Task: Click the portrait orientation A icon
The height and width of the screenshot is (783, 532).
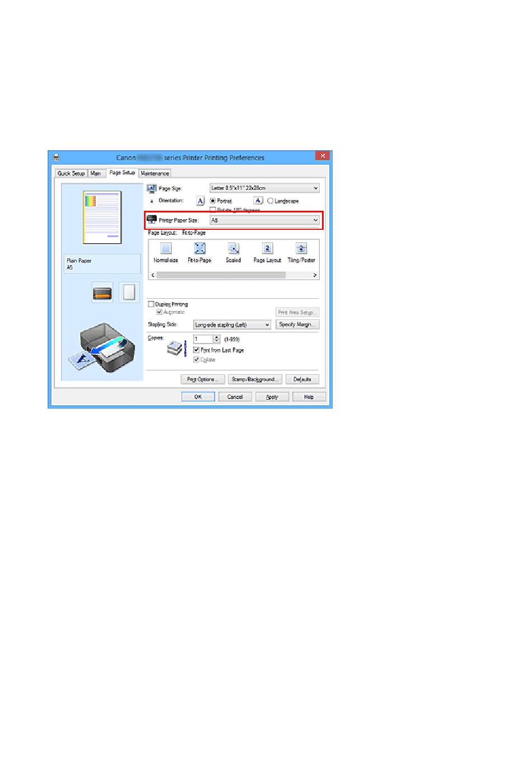Action: pyautogui.click(x=200, y=201)
